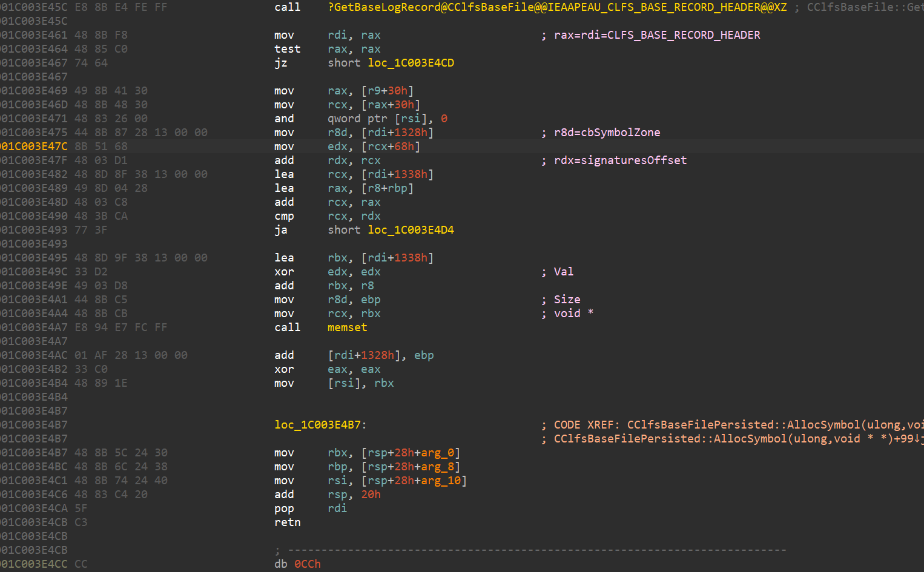Click the 'cmp' mnemonic

(x=284, y=216)
